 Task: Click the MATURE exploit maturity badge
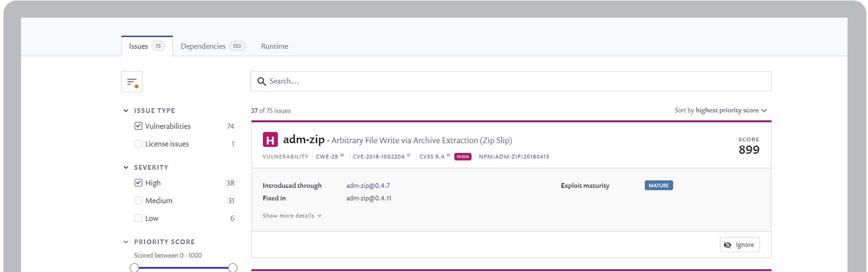[659, 185]
